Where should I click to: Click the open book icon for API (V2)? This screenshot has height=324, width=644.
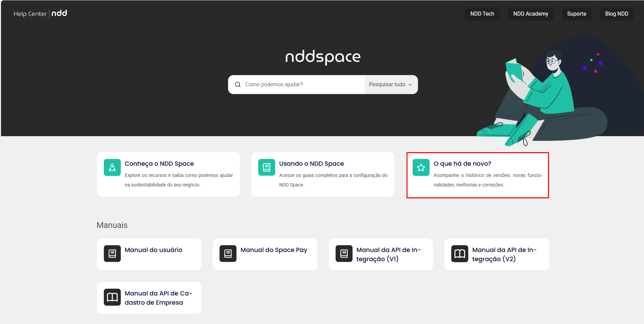(x=460, y=254)
